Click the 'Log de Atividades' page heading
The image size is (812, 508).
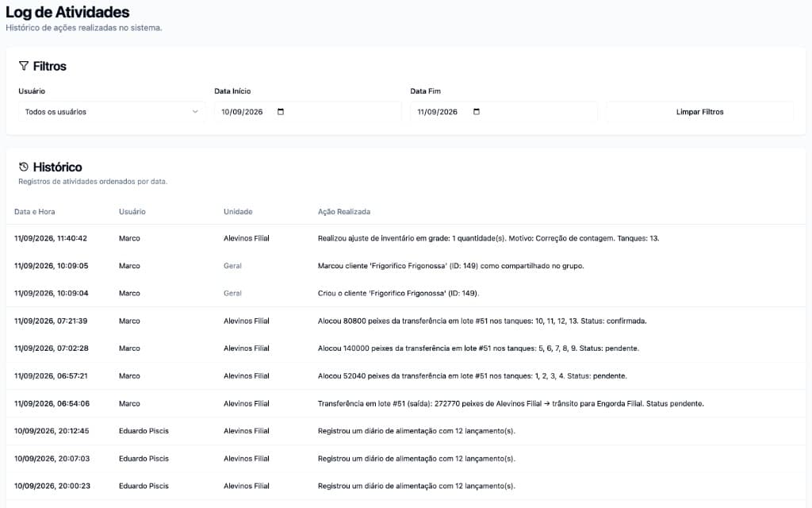pyautogui.click(x=67, y=12)
